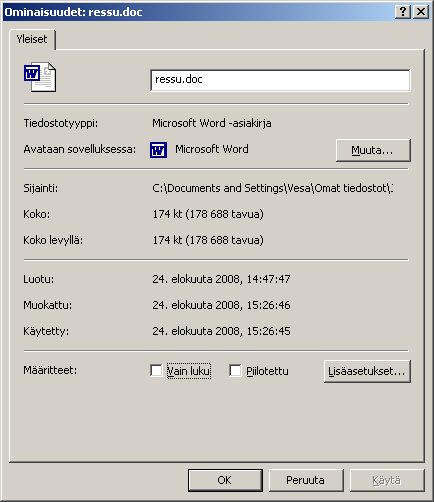Image resolution: width=434 pixels, height=502 pixels.
Task: Click the Koko levyllä size value
Action: (x=208, y=240)
